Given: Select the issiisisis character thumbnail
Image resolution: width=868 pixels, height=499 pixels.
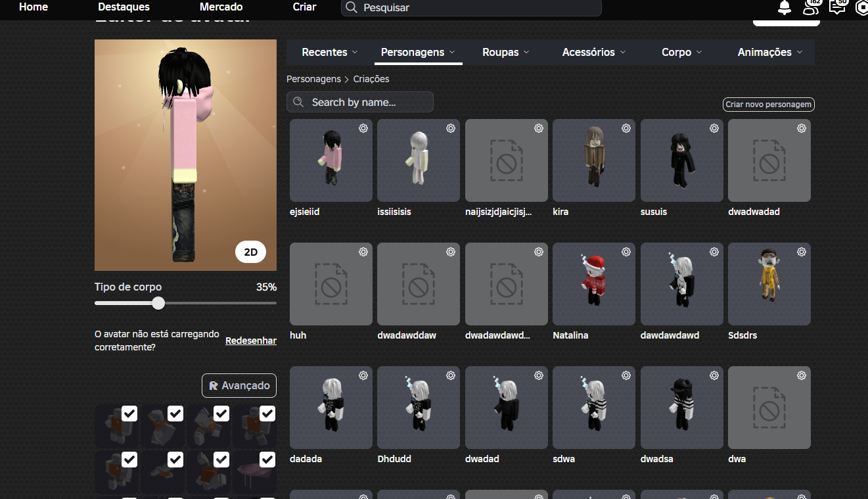Looking at the screenshot, I should [x=419, y=160].
